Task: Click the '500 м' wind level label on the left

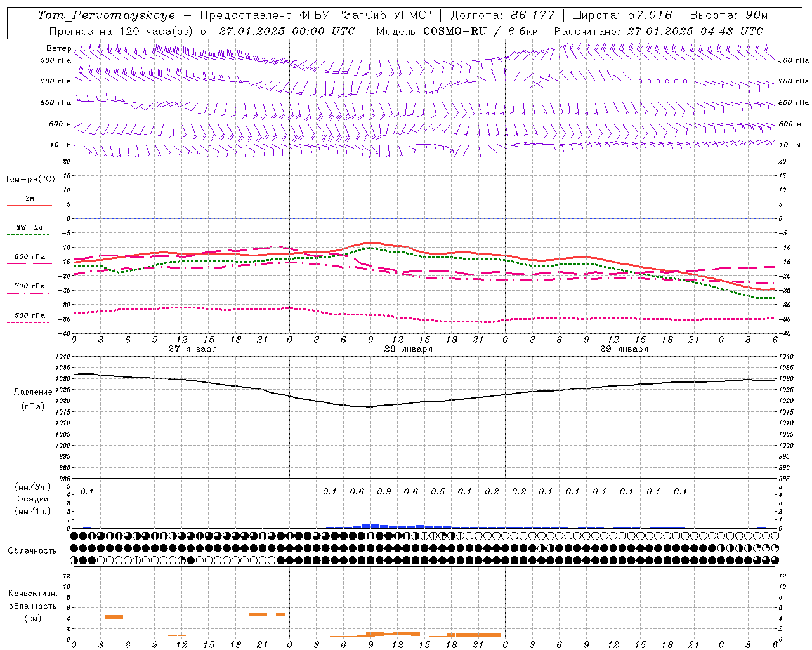Action: tap(60, 124)
